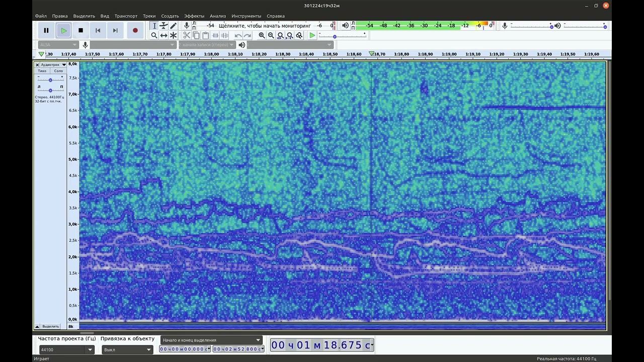Click the green Play button

tap(63, 31)
